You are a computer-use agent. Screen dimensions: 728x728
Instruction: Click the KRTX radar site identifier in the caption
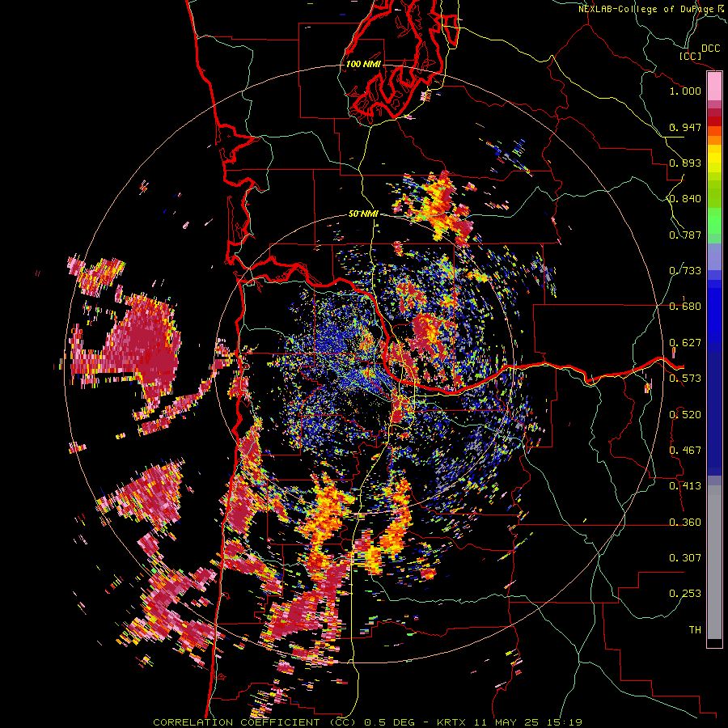point(453,722)
